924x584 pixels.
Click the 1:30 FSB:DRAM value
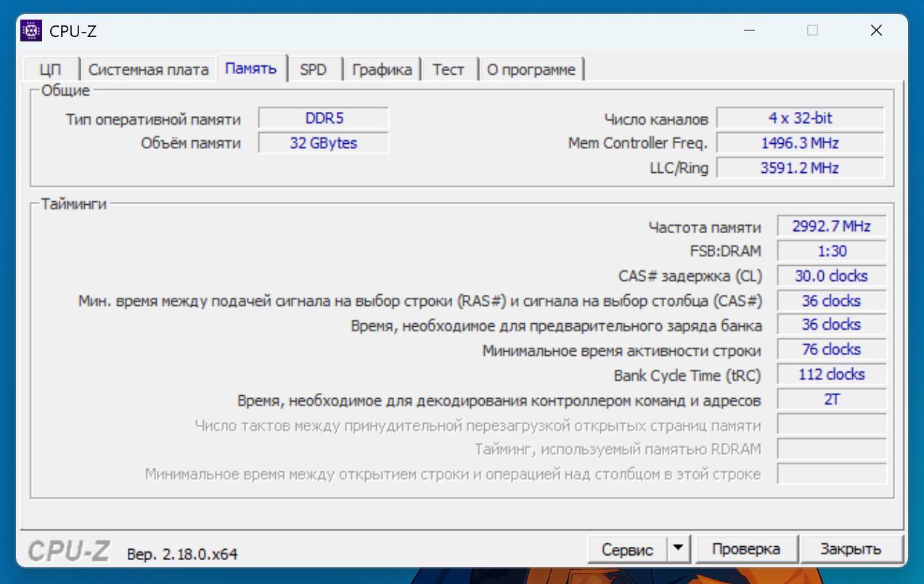click(x=832, y=251)
